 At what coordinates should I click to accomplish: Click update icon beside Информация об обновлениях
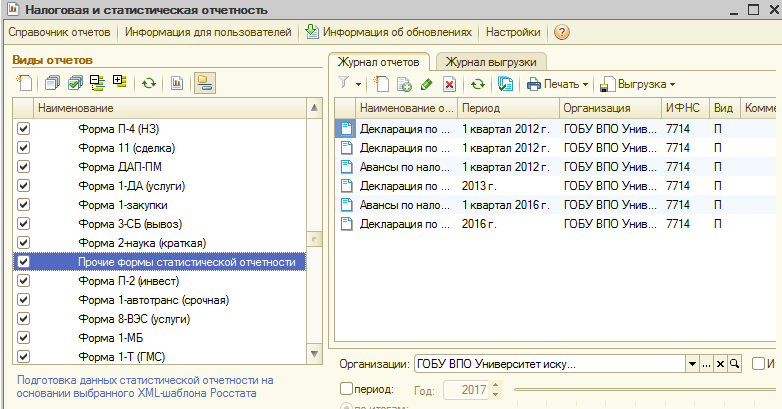click(x=312, y=31)
